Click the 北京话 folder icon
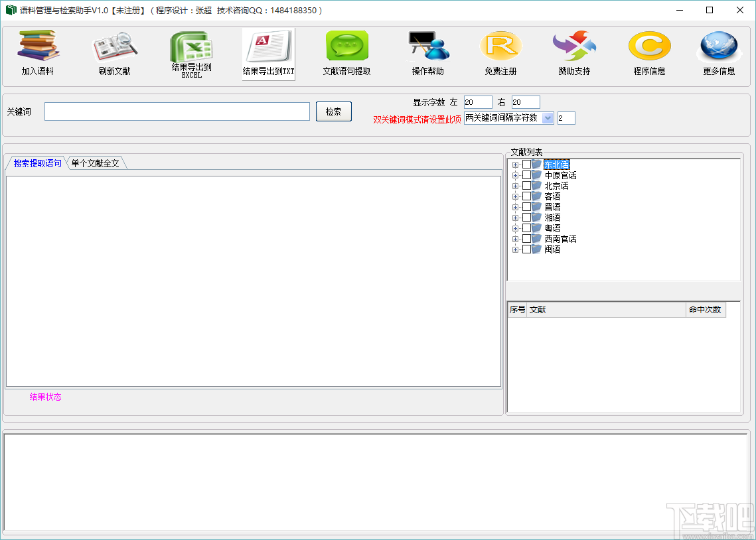The height and width of the screenshot is (540, 756). pyautogui.click(x=537, y=186)
